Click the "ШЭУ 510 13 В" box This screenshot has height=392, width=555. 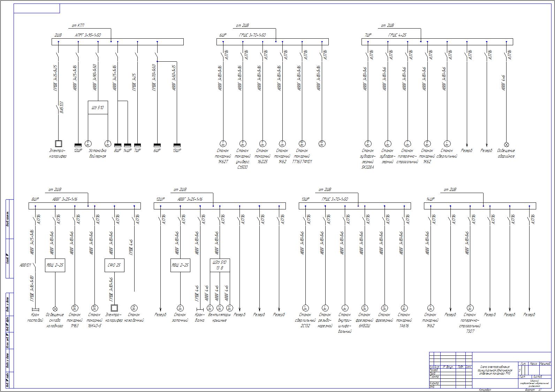coord(220,266)
